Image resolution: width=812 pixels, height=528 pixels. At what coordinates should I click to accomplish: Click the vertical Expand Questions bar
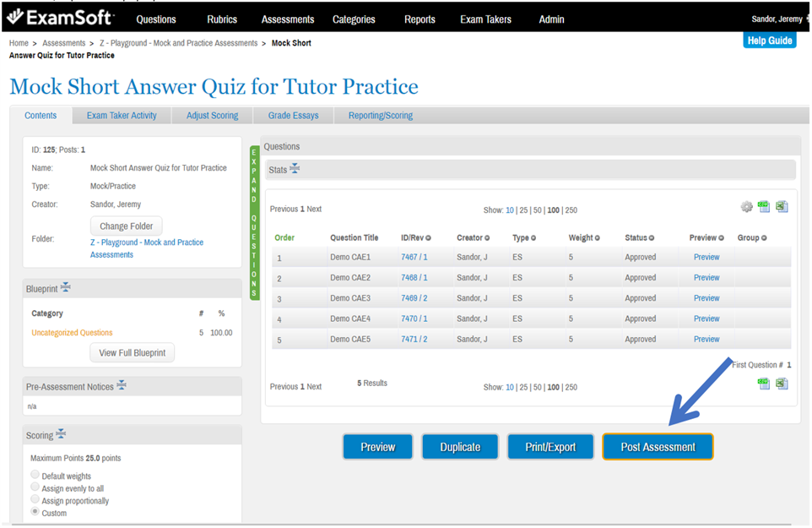(x=254, y=223)
